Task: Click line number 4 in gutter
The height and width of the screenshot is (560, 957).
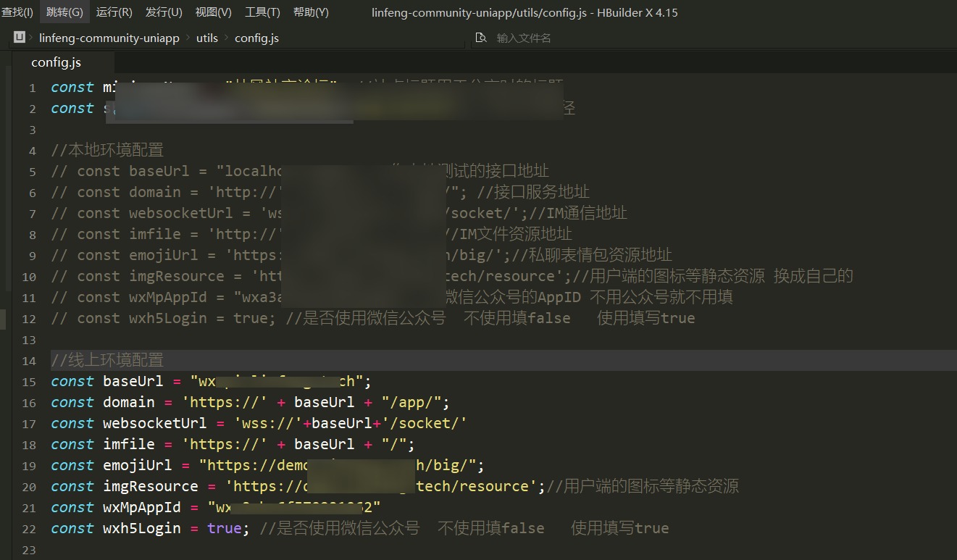Action: [32, 151]
